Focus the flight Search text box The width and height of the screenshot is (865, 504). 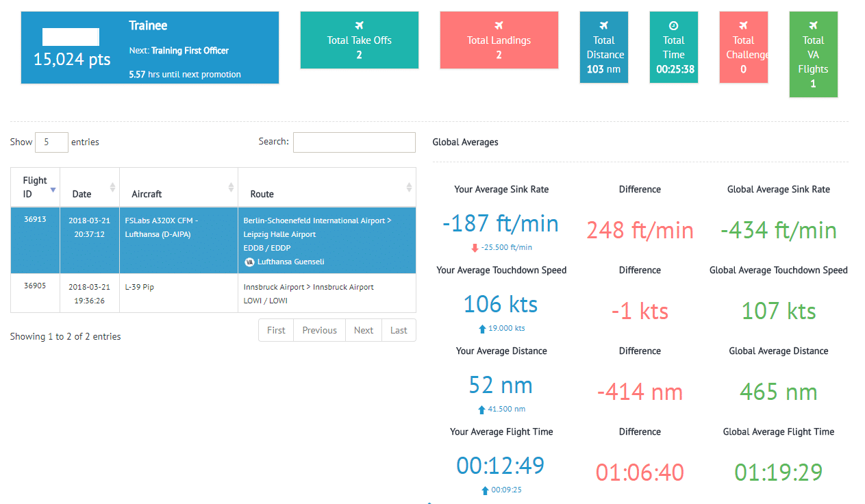pos(354,142)
